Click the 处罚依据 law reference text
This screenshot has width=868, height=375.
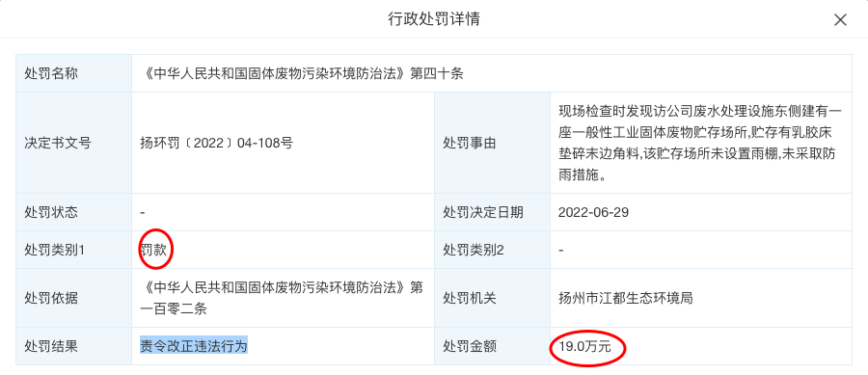pyautogui.click(x=282, y=298)
